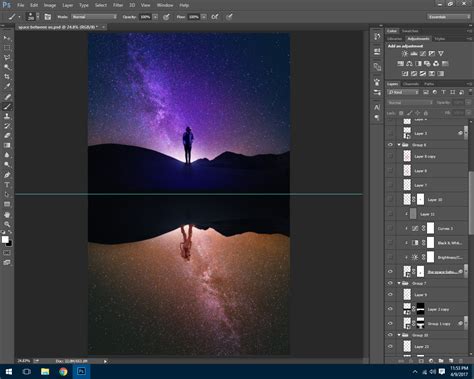Select the Horizontal Type tool
Screen dimensions: 474x379
pos(7,185)
